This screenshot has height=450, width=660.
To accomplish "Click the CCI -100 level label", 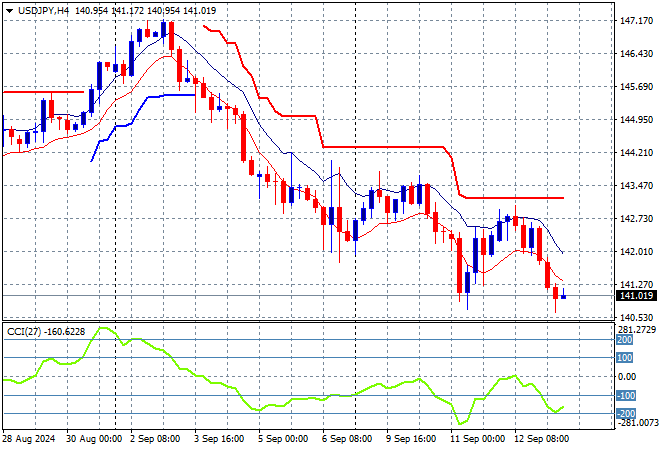I will click(626, 395).
